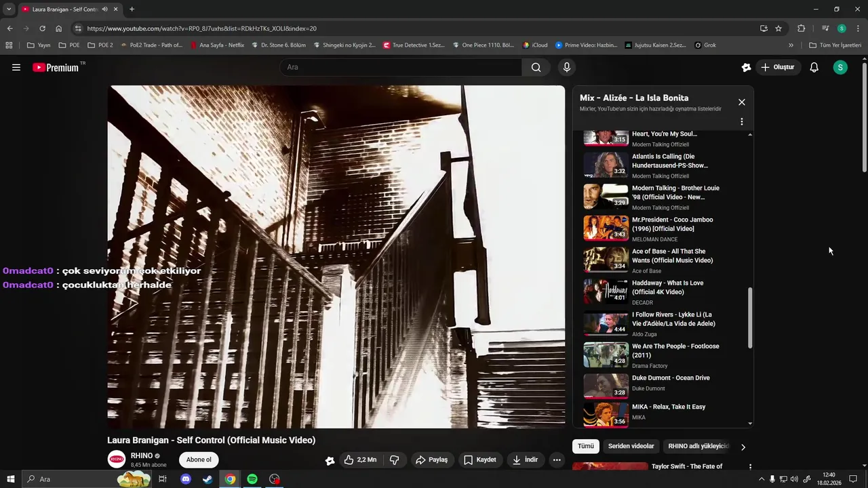Screen dimensions: 868x488
Task: Open the POE 2 bookmarks folder
Action: 100,45
